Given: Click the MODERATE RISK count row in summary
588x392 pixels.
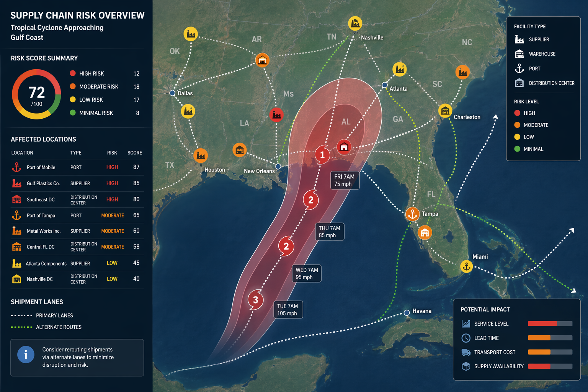Looking at the screenshot, I should [105, 87].
